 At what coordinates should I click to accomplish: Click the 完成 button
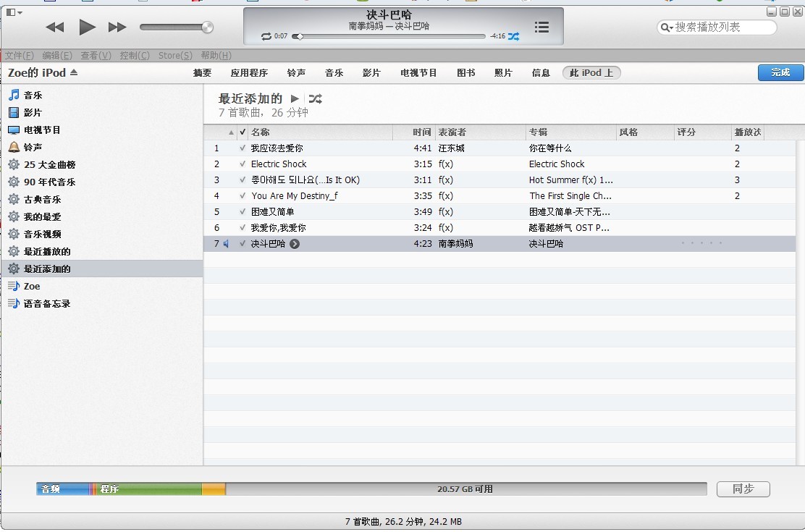coord(780,72)
